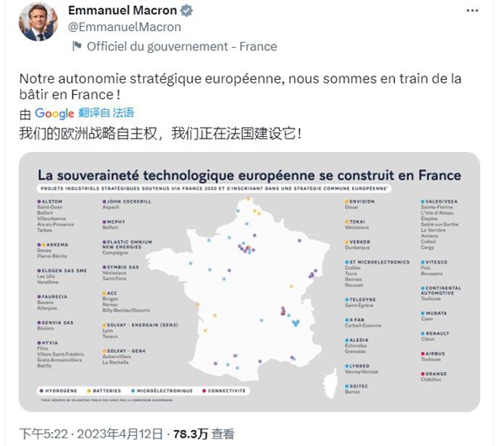The height and width of the screenshot is (446, 504).
Task: Click the AIRBUS label in the map
Action: [x=436, y=354]
